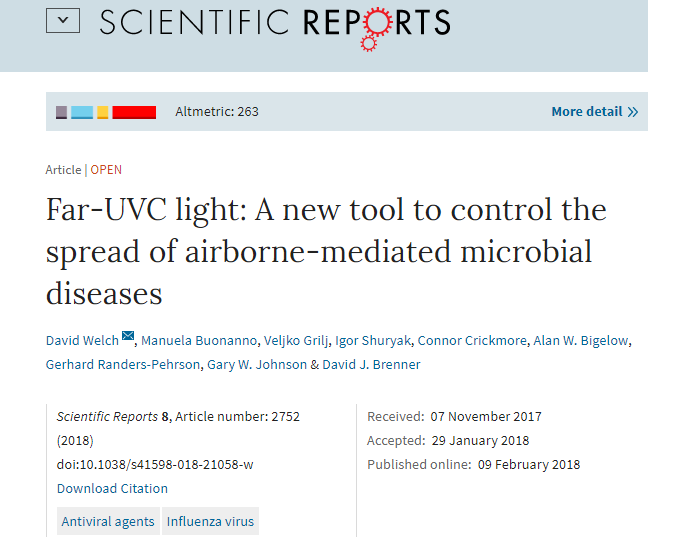
Task: Click the double chevron beside More detail
Action: tap(633, 112)
